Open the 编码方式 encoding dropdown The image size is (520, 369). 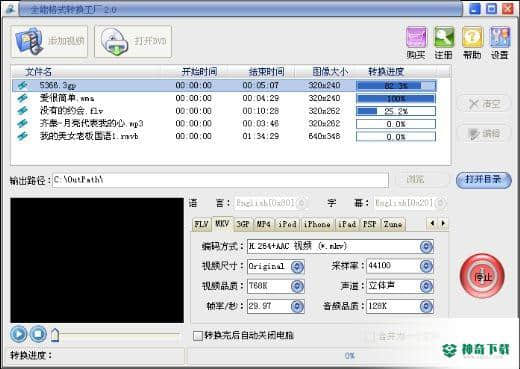(426, 247)
